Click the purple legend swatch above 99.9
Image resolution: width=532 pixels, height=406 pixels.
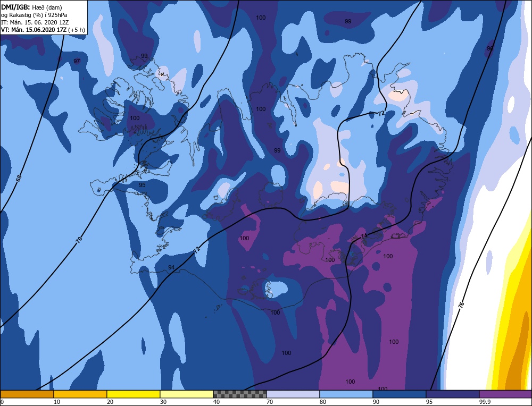point(505,394)
